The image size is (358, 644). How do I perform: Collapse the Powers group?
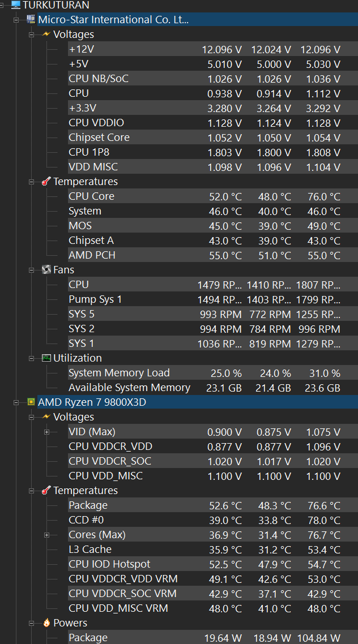click(31, 623)
